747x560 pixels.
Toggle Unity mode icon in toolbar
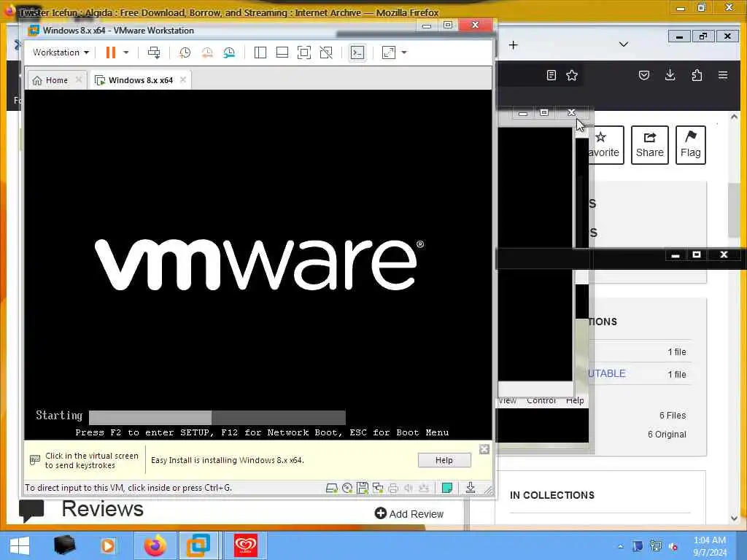(x=326, y=52)
